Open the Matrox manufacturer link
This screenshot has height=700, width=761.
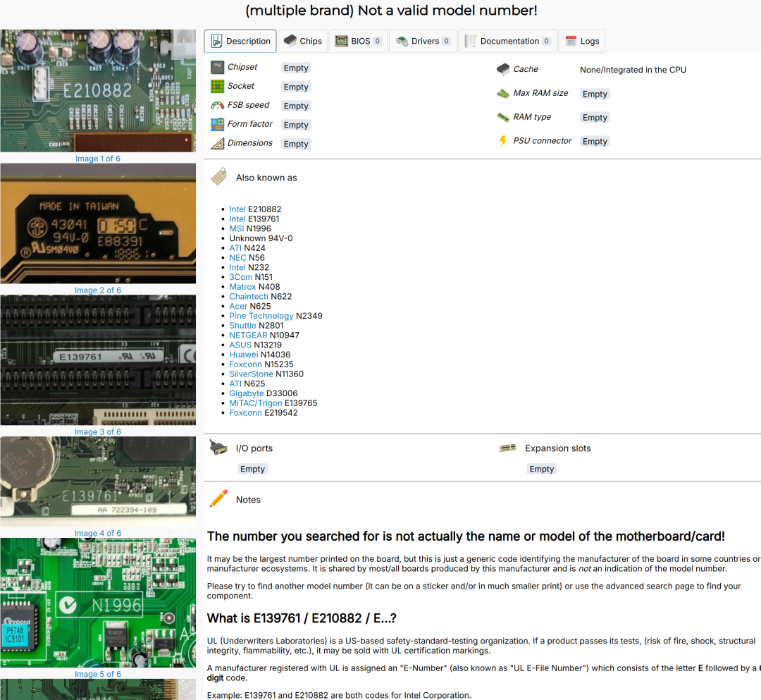click(x=242, y=287)
